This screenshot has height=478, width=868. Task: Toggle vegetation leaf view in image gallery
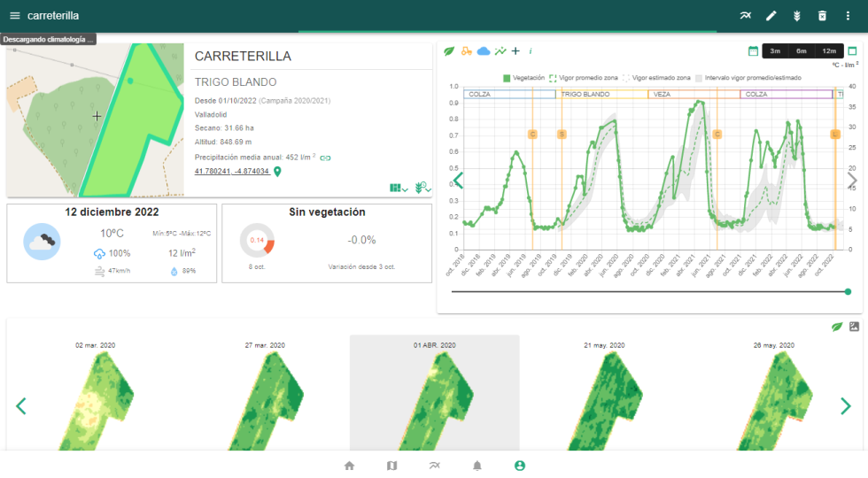click(x=837, y=327)
